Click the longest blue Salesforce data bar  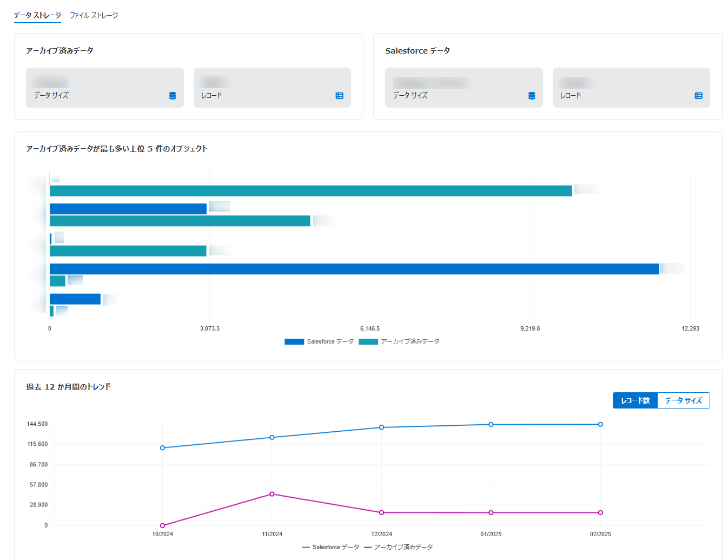click(x=354, y=269)
